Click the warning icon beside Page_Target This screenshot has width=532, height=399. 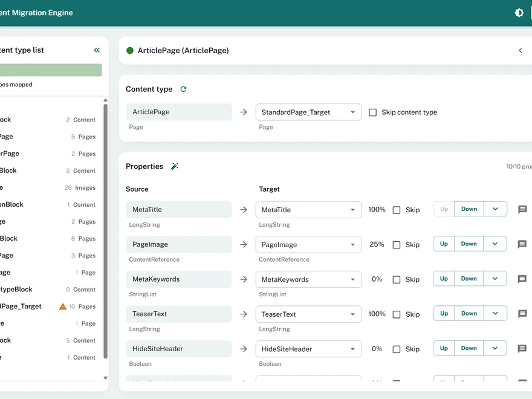(63, 307)
